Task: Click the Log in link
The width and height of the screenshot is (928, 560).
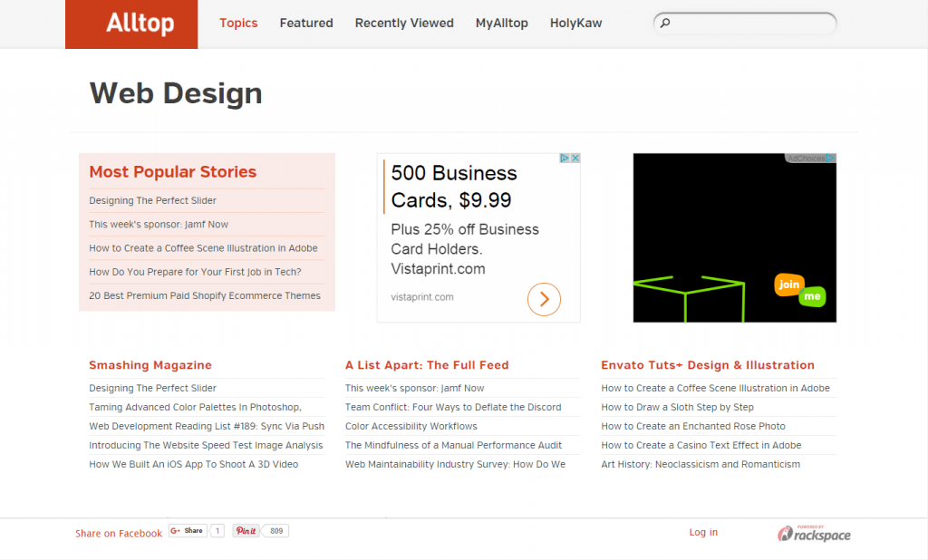Action: pos(703,532)
